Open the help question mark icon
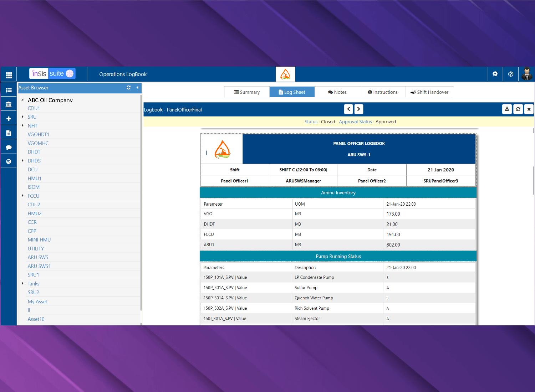The image size is (535, 392). tap(510, 74)
